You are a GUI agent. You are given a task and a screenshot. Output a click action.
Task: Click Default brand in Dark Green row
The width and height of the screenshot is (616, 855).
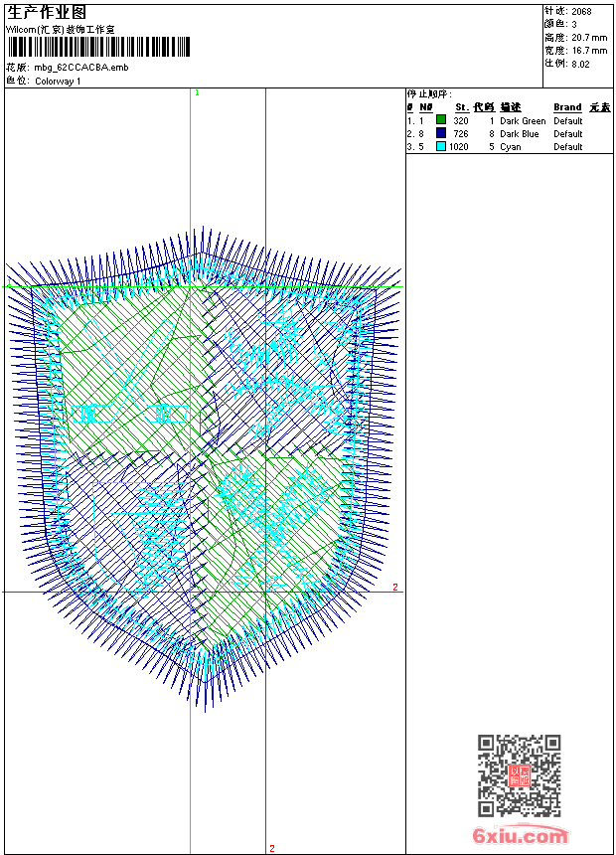[x=568, y=121]
